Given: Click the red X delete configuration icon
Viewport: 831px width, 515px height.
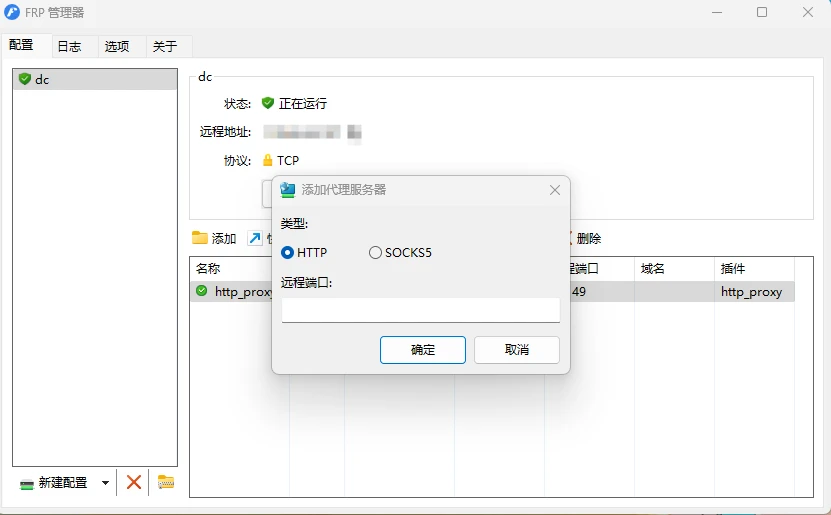Looking at the screenshot, I should click(134, 482).
